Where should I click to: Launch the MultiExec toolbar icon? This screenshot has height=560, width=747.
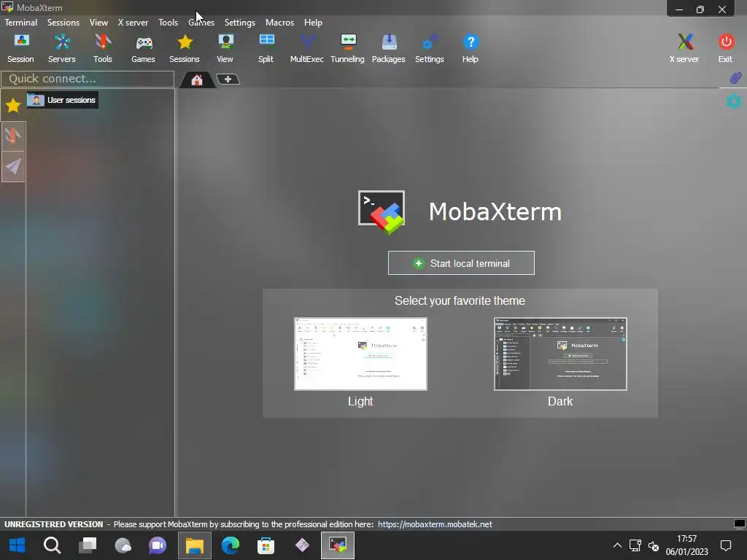(x=307, y=49)
